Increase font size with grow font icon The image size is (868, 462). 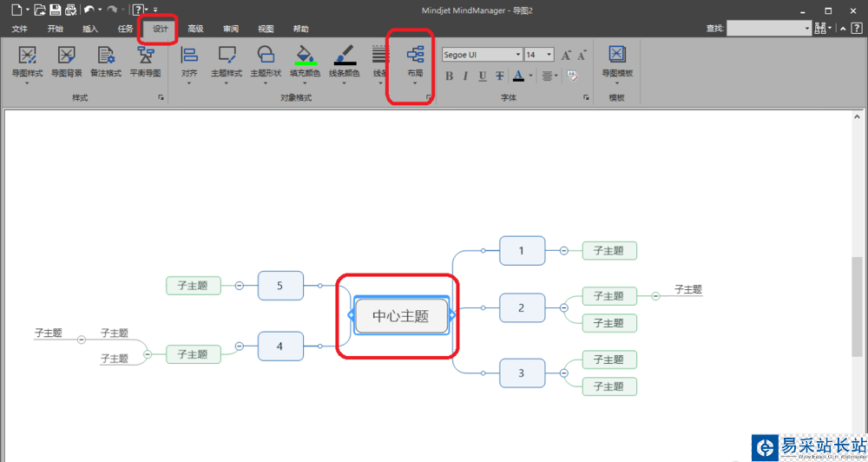[566, 55]
